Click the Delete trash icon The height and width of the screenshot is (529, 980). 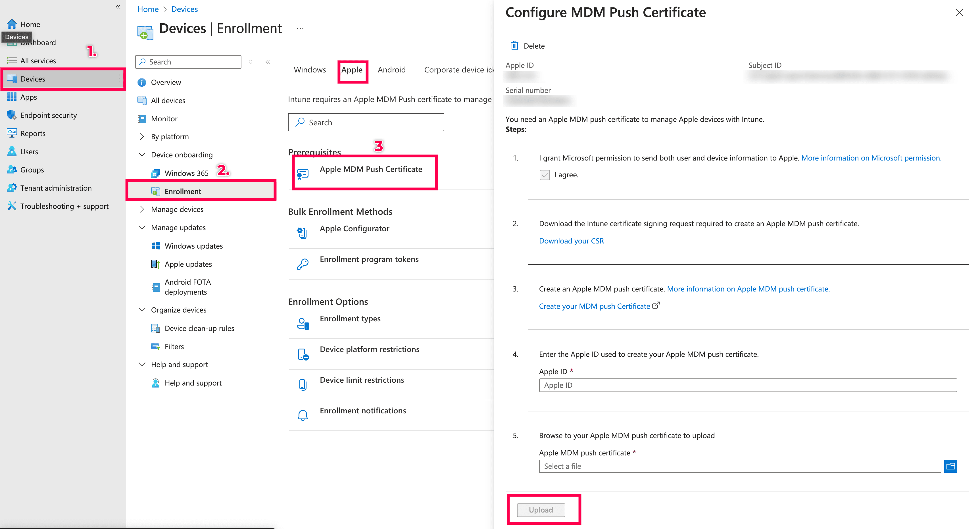tap(514, 46)
